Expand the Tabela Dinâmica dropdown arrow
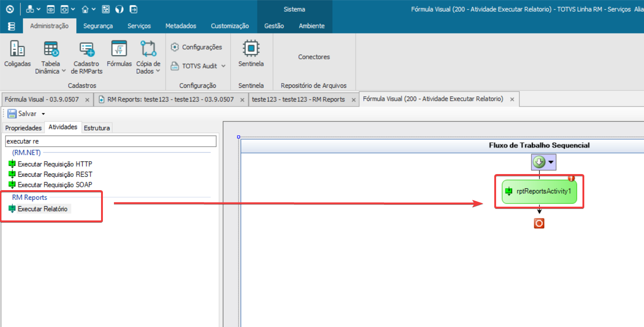The width and height of the screenshot is (644, 327). pos(63,71)
